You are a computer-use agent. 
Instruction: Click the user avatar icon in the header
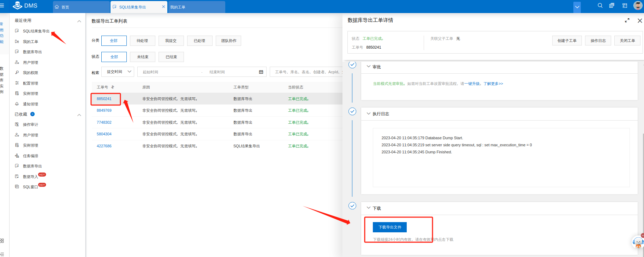(x=638, y=6)
